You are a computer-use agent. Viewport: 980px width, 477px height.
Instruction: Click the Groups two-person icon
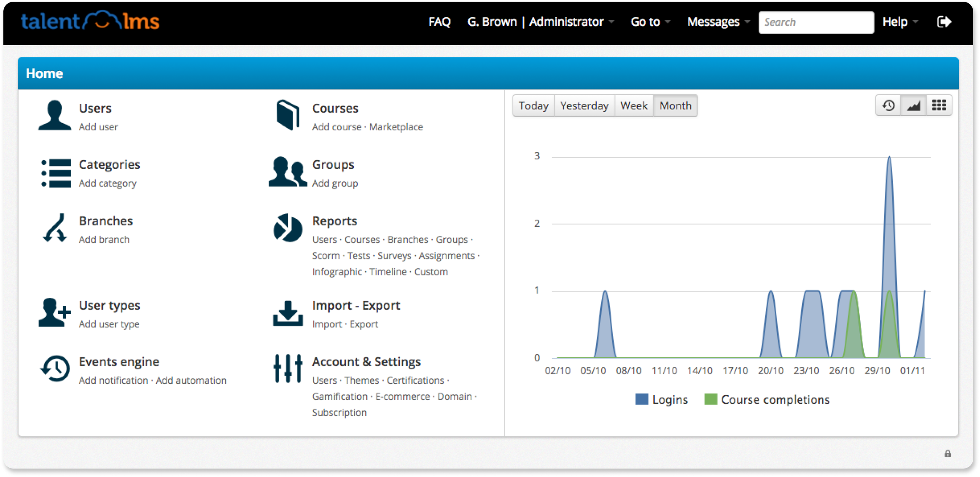tap(288, 172)
